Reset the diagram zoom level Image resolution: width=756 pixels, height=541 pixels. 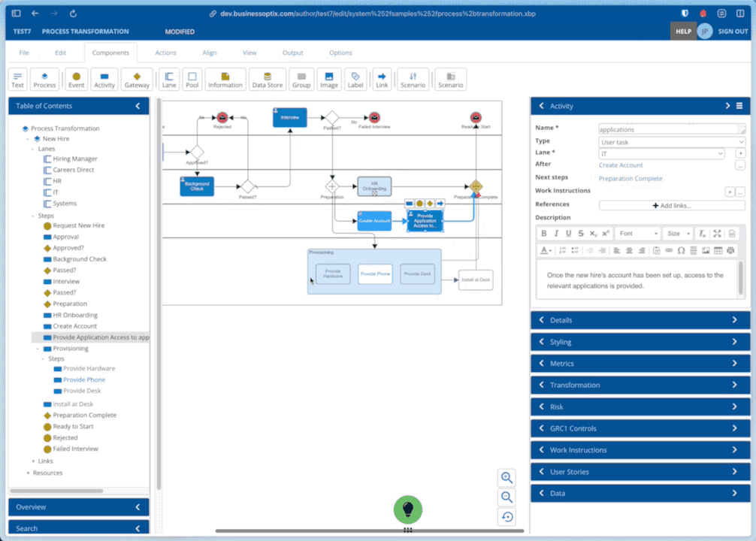click(507, 517)
